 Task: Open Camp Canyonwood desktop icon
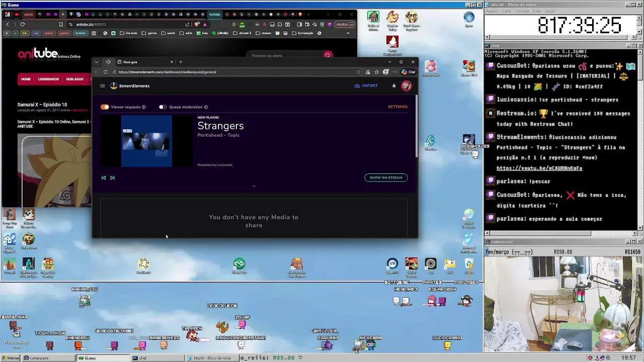click(x=392, y=46)
